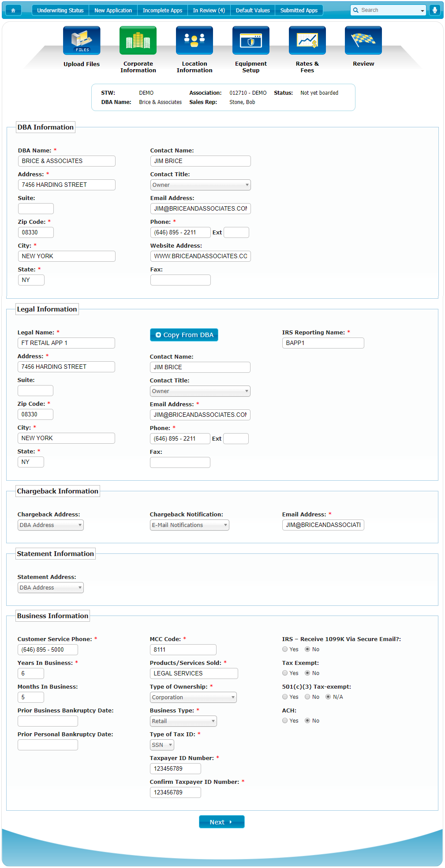Open the Corporate Information step icon
Image resolution: width=445 pixels, height=868 pixels.
click(x=138, y=41)
